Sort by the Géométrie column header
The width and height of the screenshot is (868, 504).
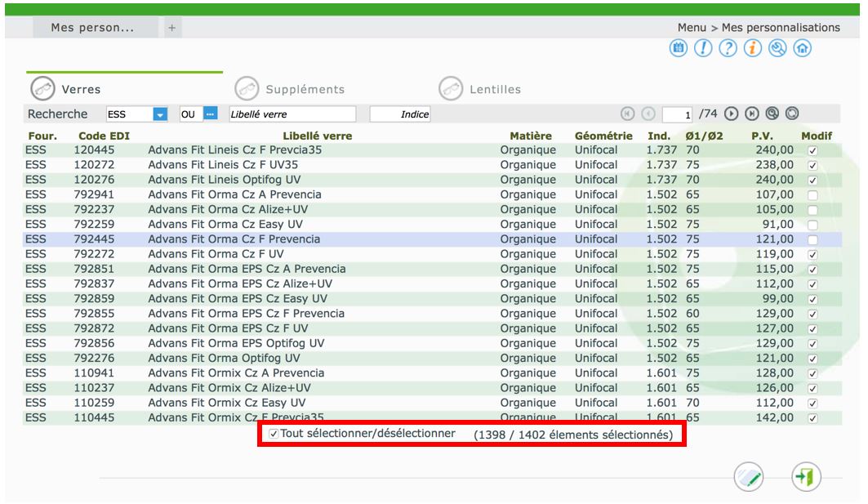[x=603, y=136]
